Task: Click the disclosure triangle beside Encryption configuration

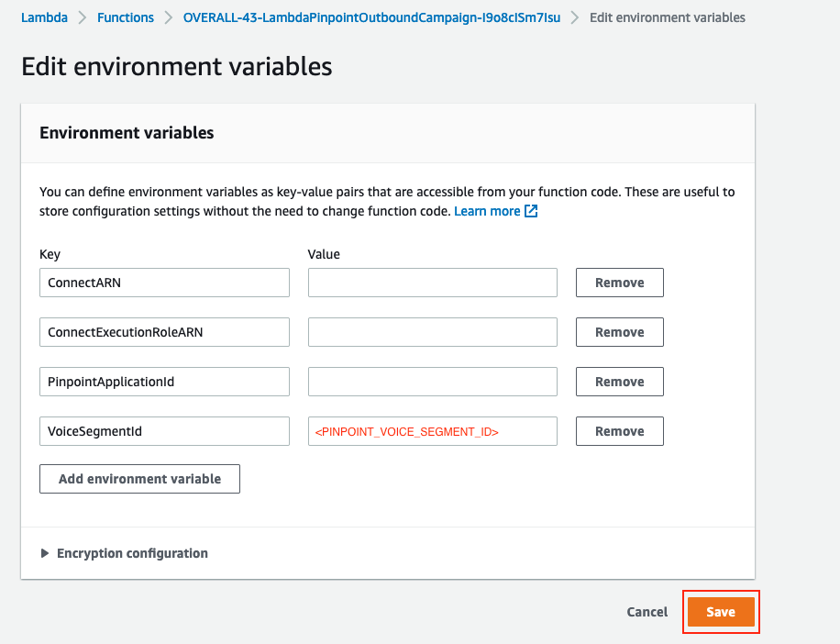Action: pos(45,553)
